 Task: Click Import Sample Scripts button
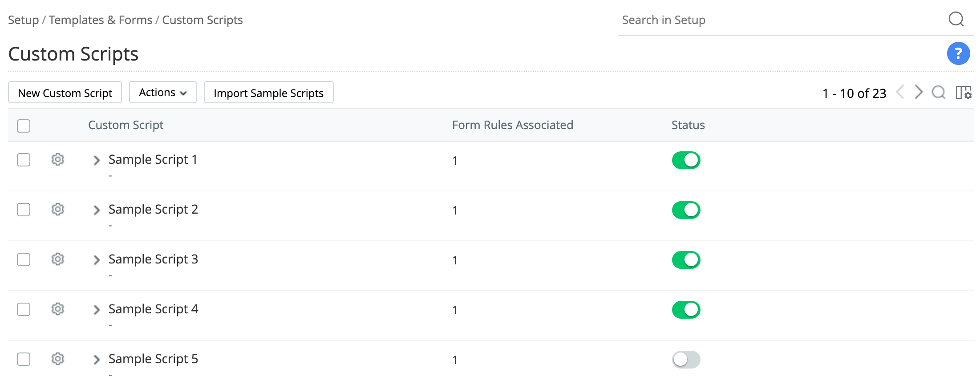point(268,93)
